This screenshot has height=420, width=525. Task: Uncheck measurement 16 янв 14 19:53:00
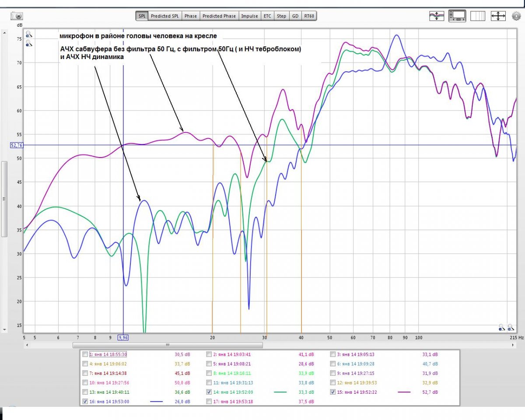[85, 401]
